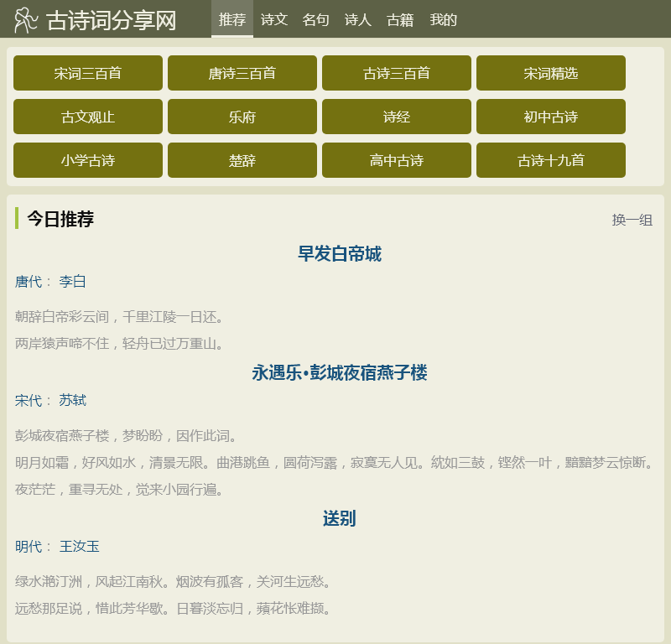Choose the 楚辞 category
Screen dimensions: 671x644
tap(242, 160)
